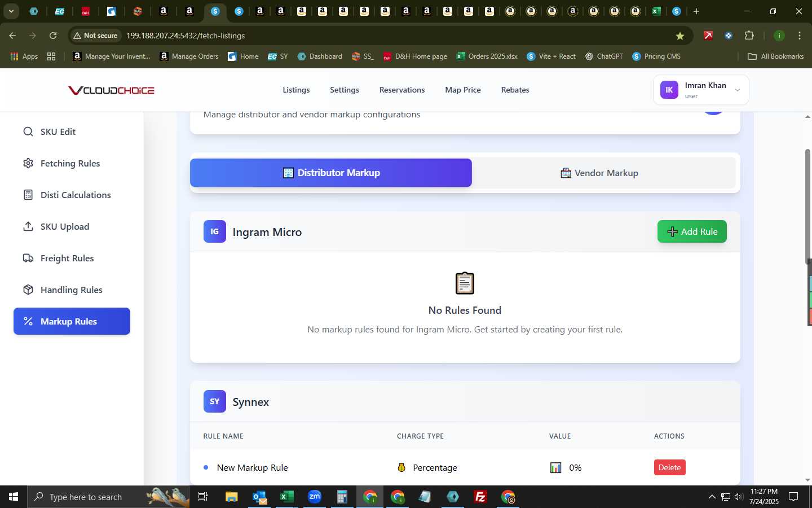Bookmark this page with star icon
Image resolution: width=812 pixels, height=508 pixels.
click(680, 36)
